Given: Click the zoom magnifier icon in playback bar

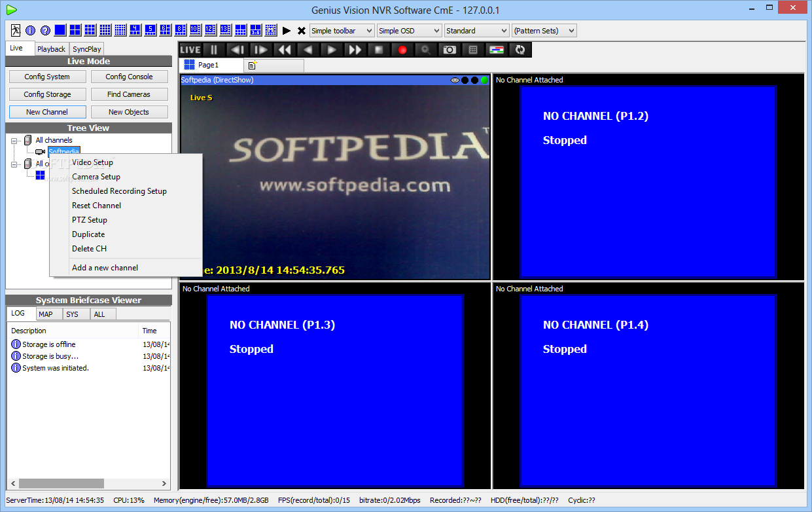Looking at the screenshot, I should pyautogui.click(x=425, y=49).
